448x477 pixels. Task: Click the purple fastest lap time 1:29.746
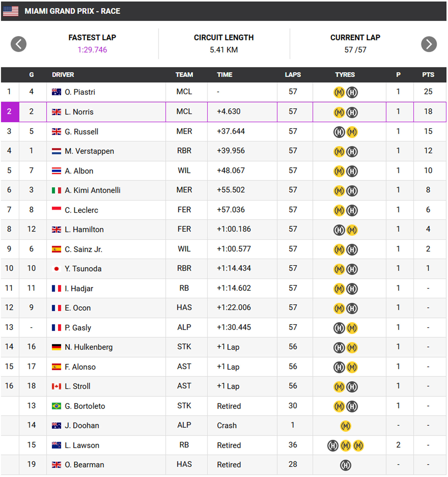[92, 50]
